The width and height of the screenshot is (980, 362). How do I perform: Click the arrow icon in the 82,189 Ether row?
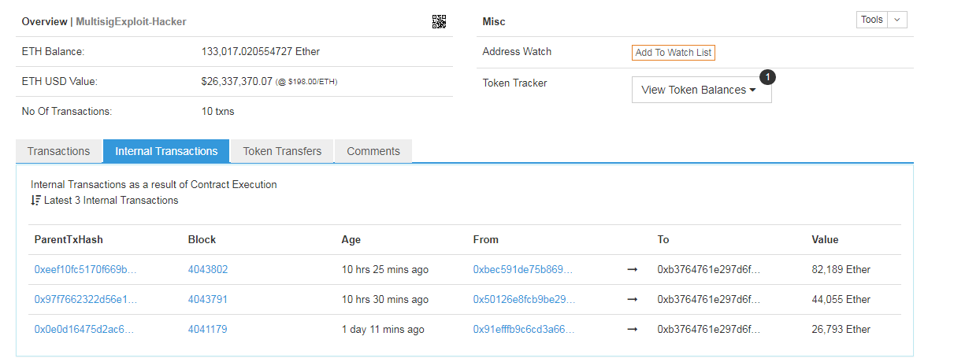[632, 270]
